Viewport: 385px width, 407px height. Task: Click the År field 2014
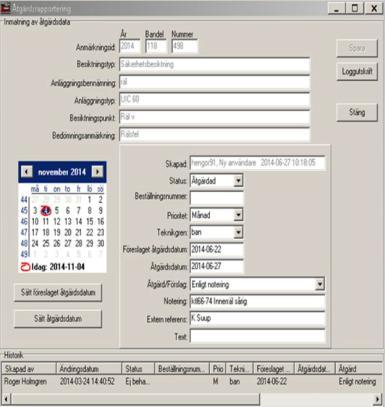pos(130,46)
